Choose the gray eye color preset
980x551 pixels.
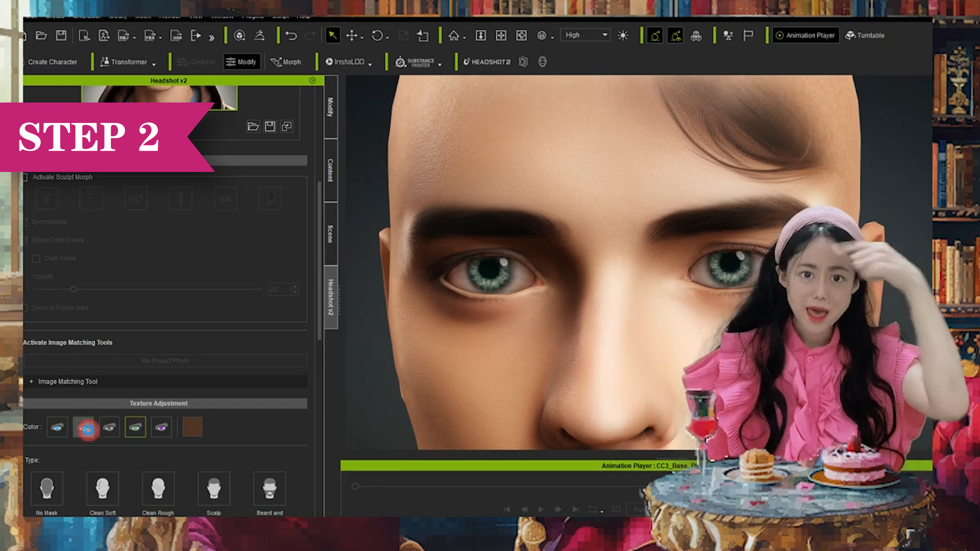click(x=109, y=427)
